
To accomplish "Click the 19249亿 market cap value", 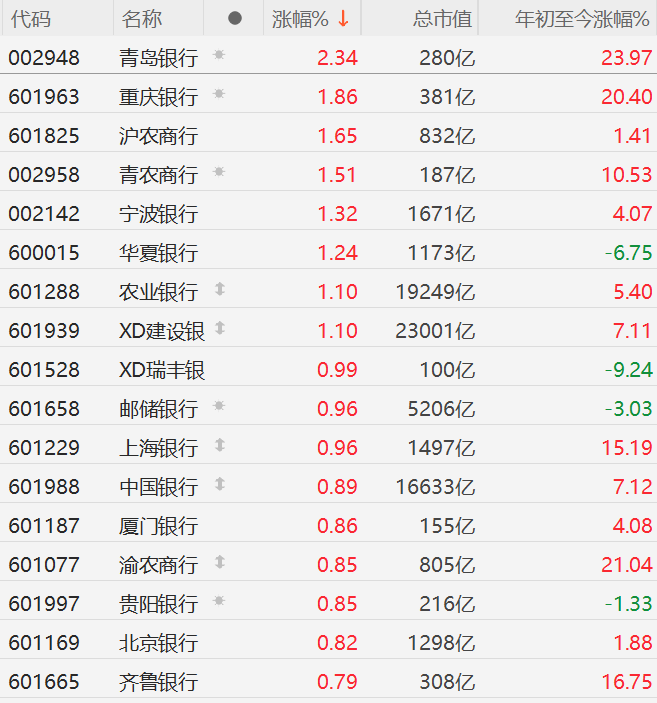I will coord(435,292).
